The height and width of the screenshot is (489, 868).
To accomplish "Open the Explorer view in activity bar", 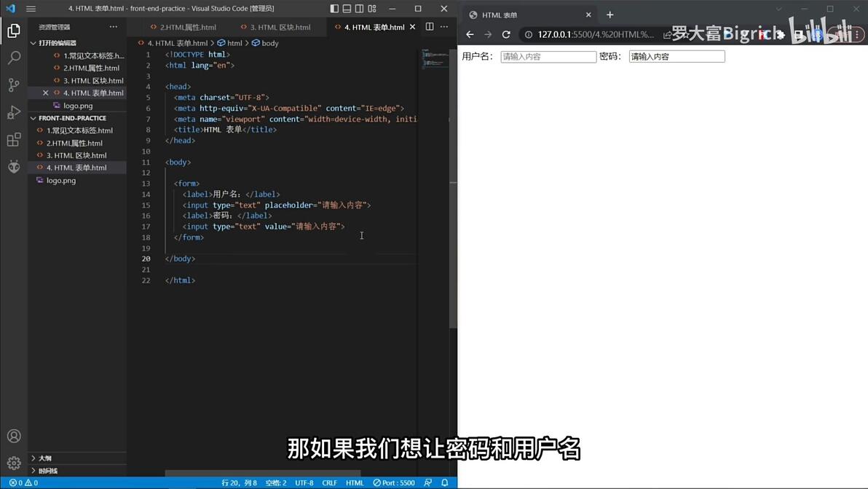I will click(14, 31).
